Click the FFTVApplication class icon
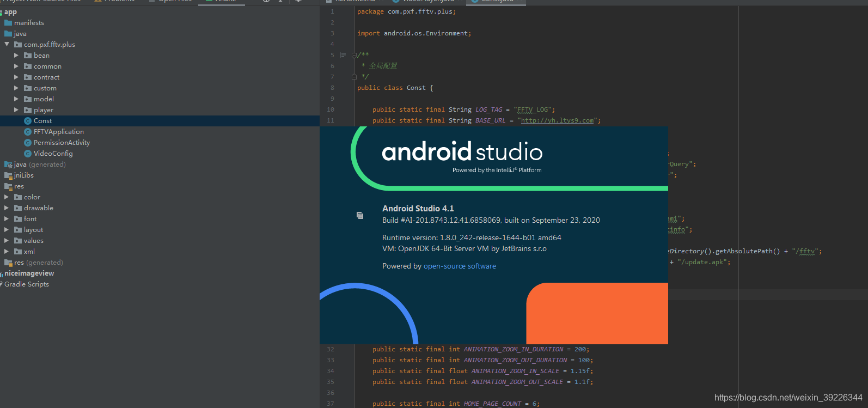The image size is (868, 408). [28, 132]
